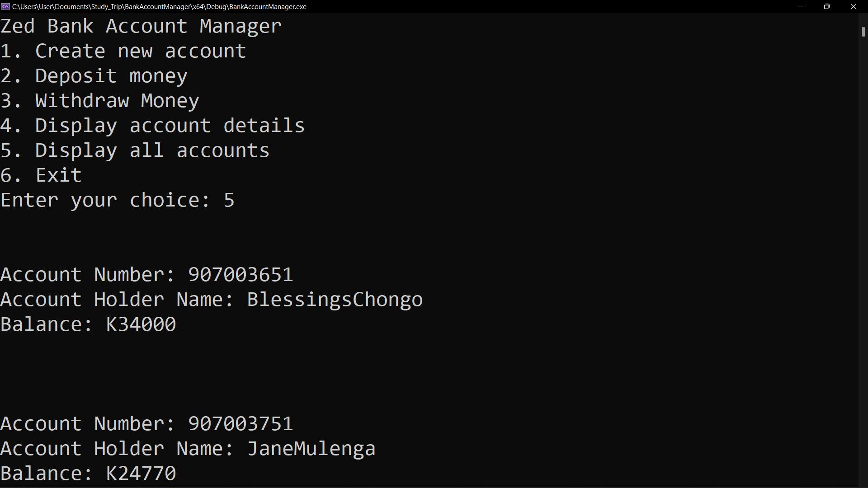This screenshot has width=868, height=488.
Task: Click menu line '3. Withdraw Money'
Action: [x=100, y=101]
